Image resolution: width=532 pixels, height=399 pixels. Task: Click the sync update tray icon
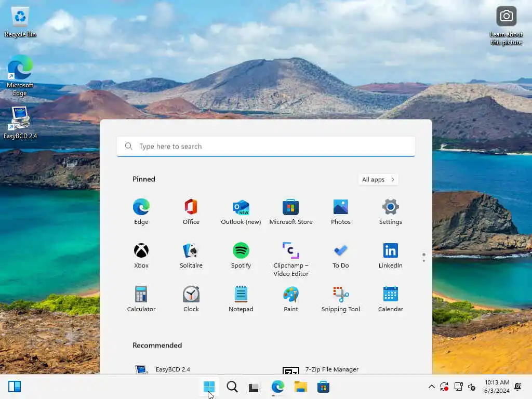444,387
